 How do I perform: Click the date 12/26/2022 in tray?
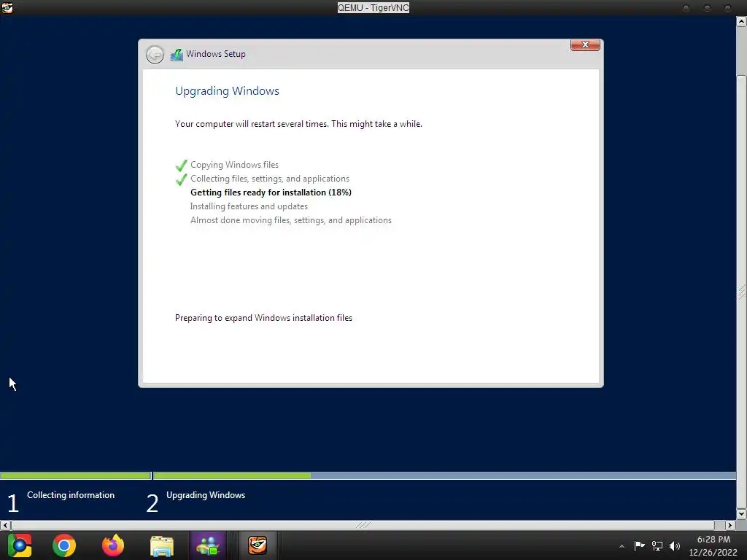click(713, 553)
